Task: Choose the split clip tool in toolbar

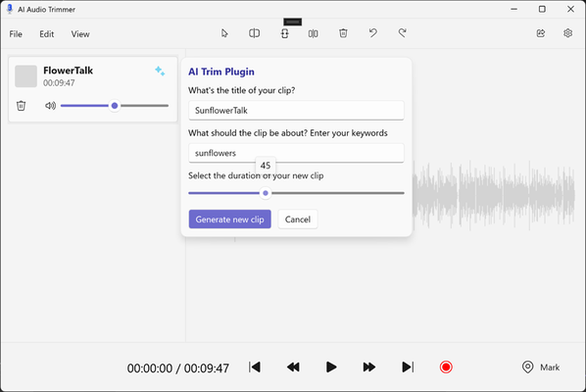Action: [x=254, y=33]
